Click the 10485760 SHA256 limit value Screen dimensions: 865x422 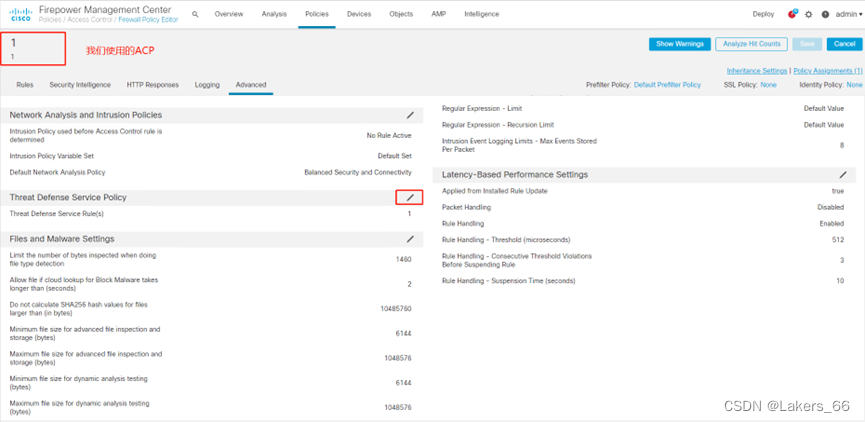coord(396,308)
